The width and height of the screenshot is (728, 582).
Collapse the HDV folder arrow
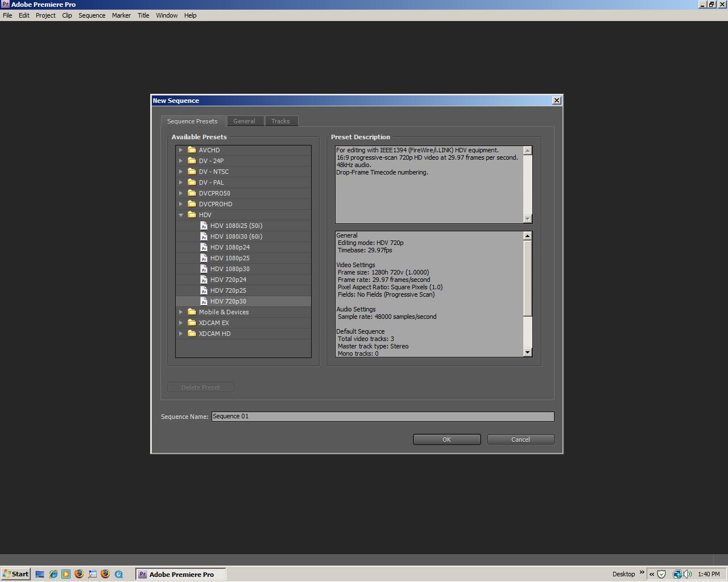181,215
